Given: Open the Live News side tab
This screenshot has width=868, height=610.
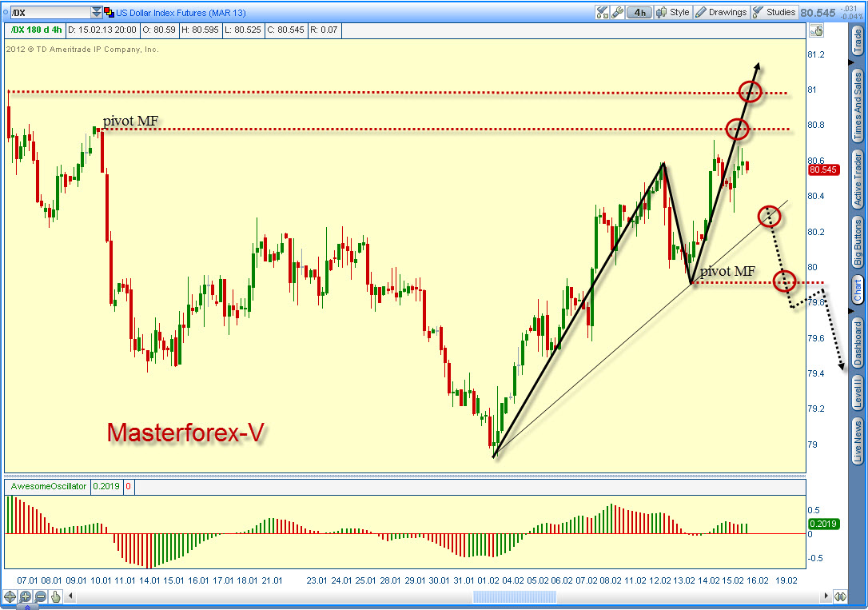Looking at the screenshot, I should coord(858,441).
